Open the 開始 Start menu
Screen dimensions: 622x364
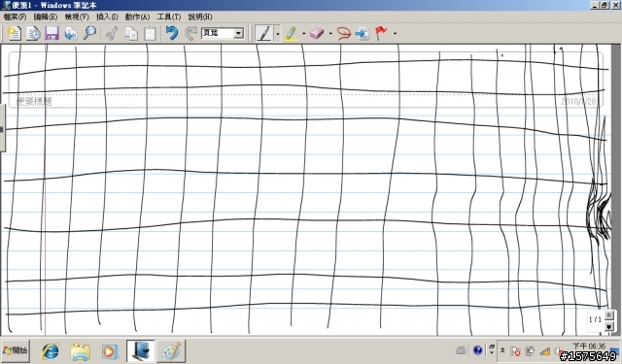16,350
